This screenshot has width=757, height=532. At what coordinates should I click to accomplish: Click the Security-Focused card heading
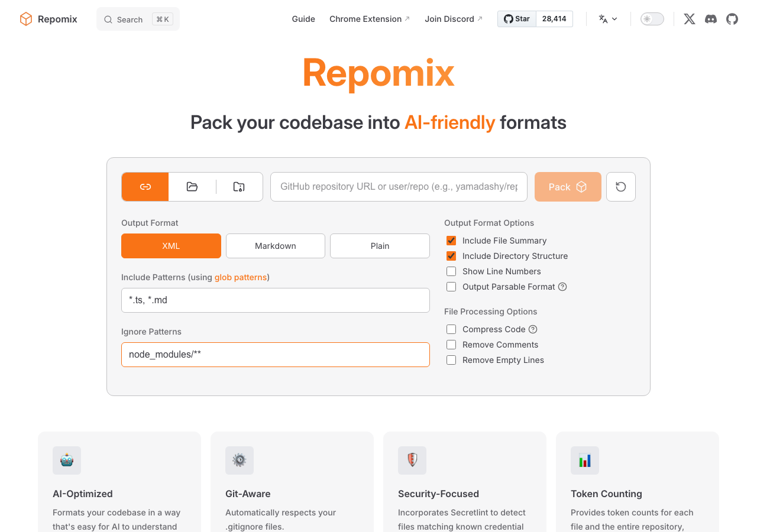pos(438,494)
